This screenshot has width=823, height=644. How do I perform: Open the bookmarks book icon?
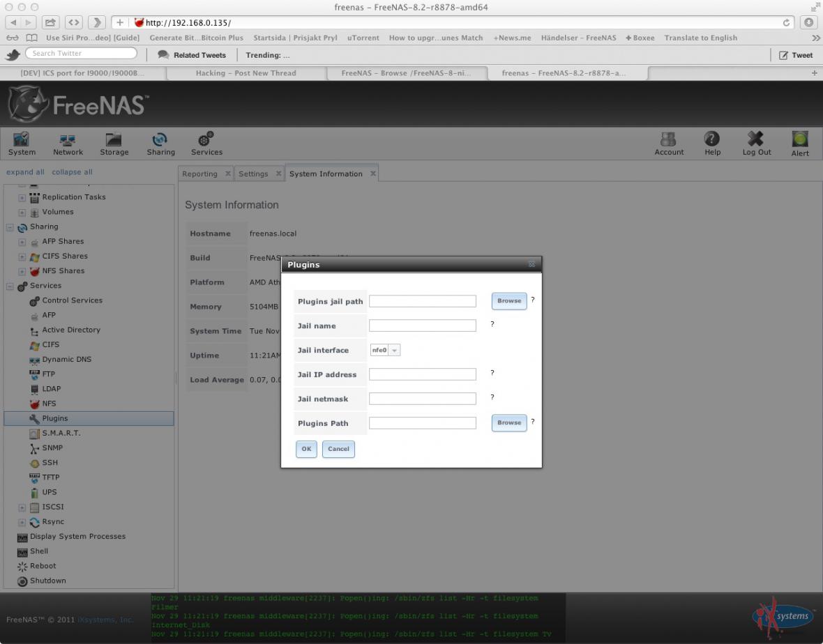(32, 38)
